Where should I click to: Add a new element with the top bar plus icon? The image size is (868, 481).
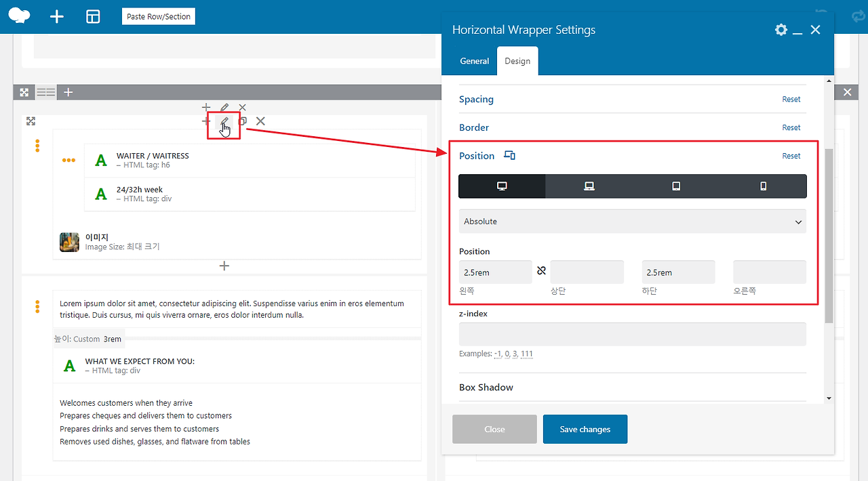coord(57,16)
